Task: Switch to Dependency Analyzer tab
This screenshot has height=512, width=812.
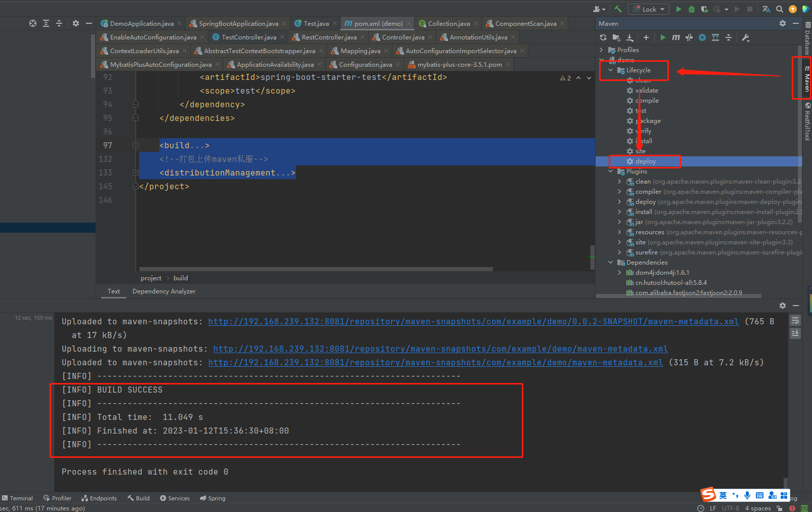Action: (x=164, y=291)
